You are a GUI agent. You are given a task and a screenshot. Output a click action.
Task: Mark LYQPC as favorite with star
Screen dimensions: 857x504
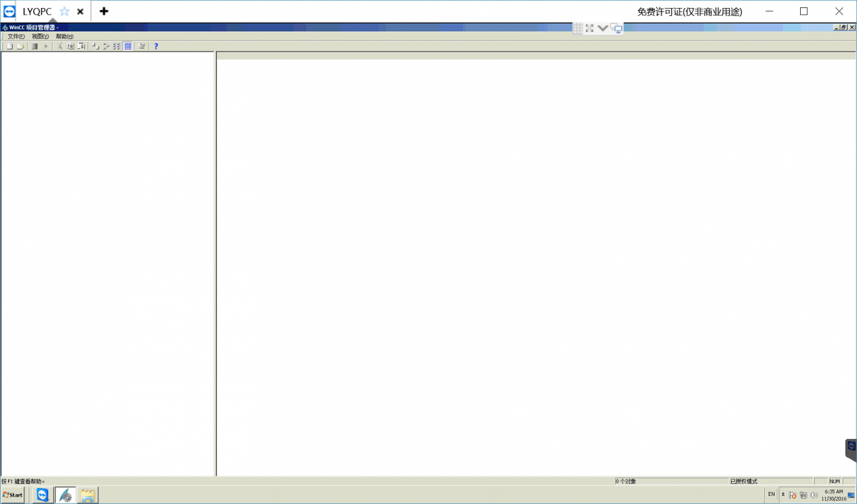[x=65, y=11]
